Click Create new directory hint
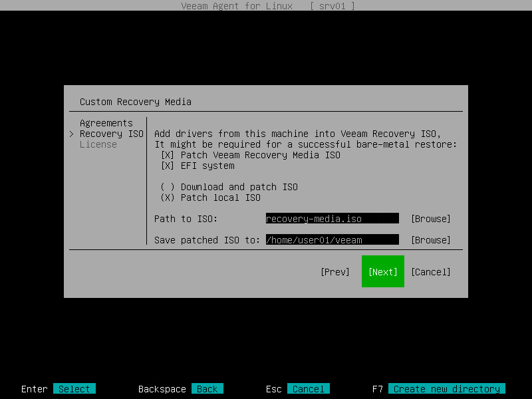The height and width of the screenshot is (399, 532). click(446, 389)
